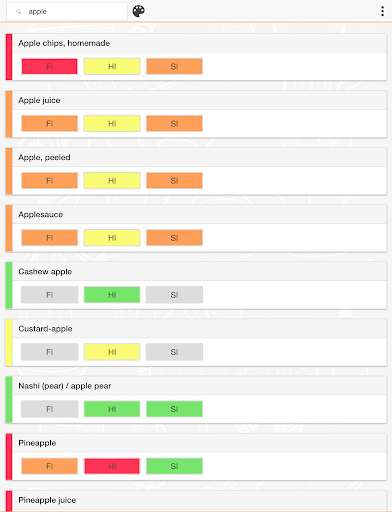Select the green SI badge for Nashi pear
392x512 pixels.
174,409
